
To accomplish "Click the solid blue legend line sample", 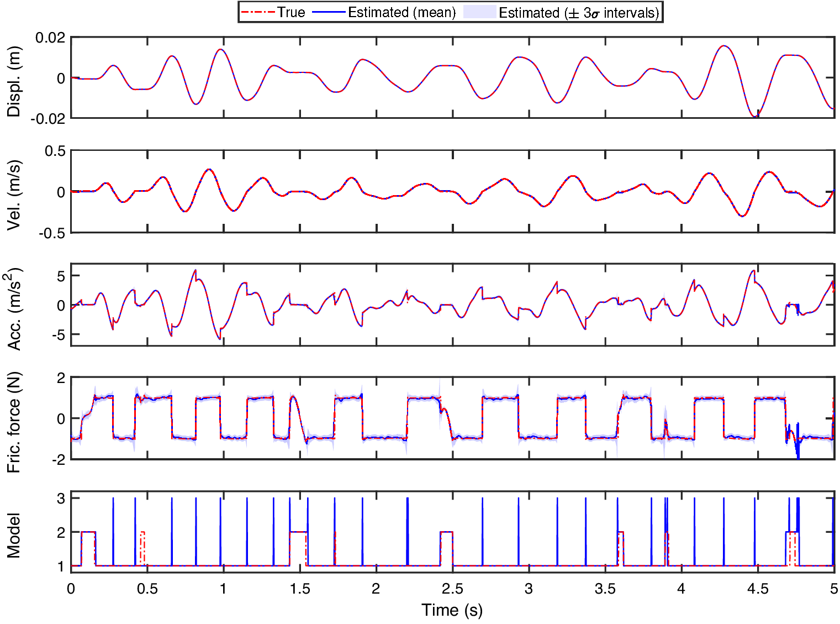I will click(x=329, y=12).
